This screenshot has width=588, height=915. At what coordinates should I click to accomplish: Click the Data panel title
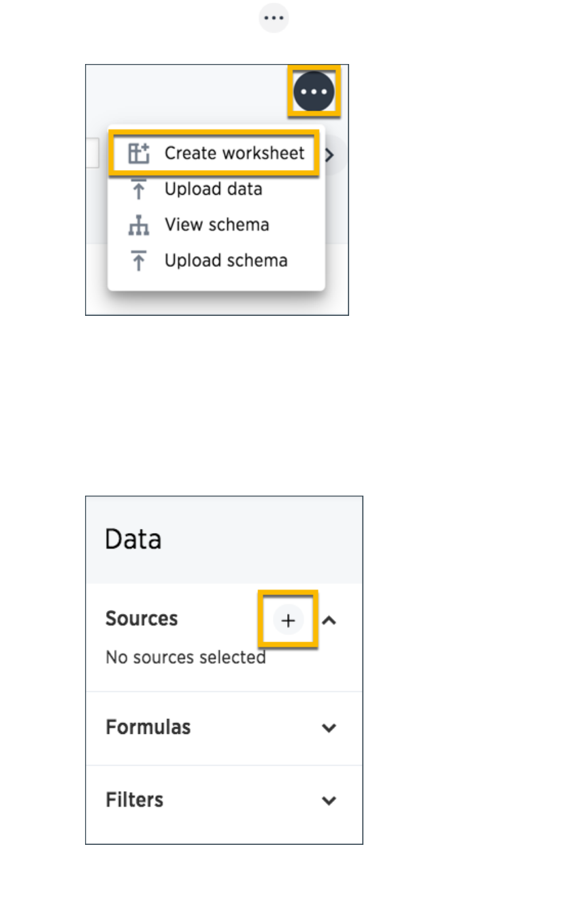(133, 539)
